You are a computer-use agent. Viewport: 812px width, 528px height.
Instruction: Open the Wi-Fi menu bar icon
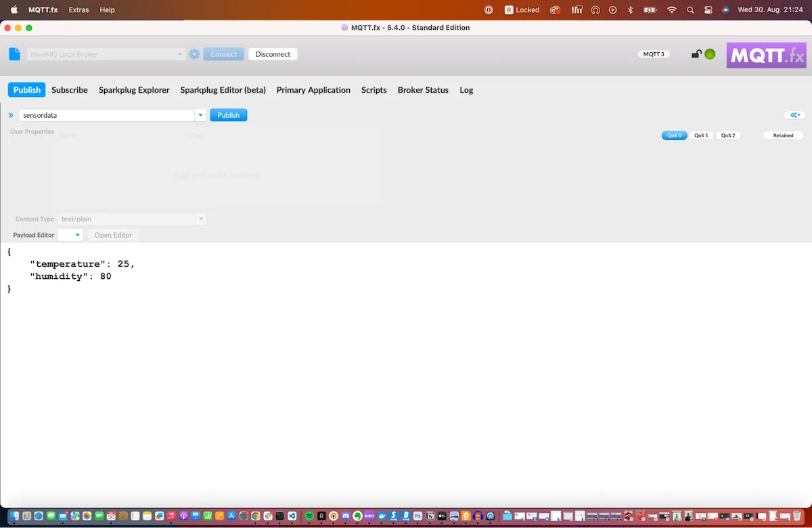pyautogui.click(x=671, y=9)
